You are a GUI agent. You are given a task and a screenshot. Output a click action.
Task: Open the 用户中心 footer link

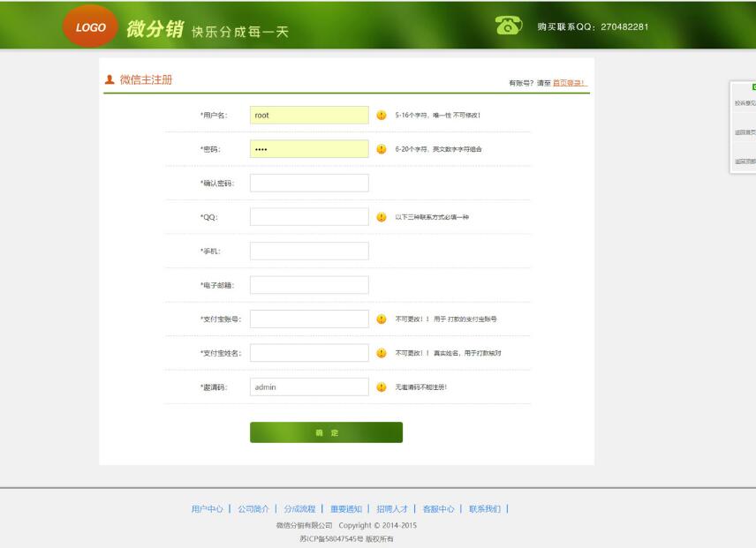[x=207, y=507]
